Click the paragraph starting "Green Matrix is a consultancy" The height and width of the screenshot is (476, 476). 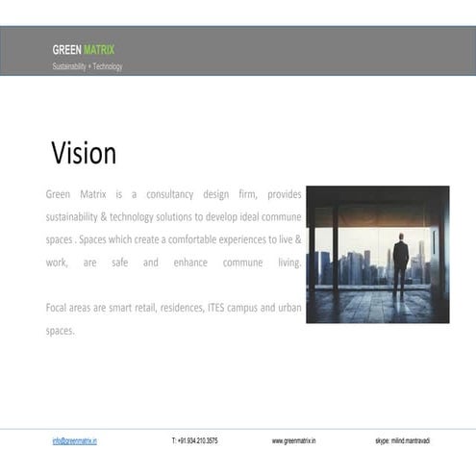point(173,228)
